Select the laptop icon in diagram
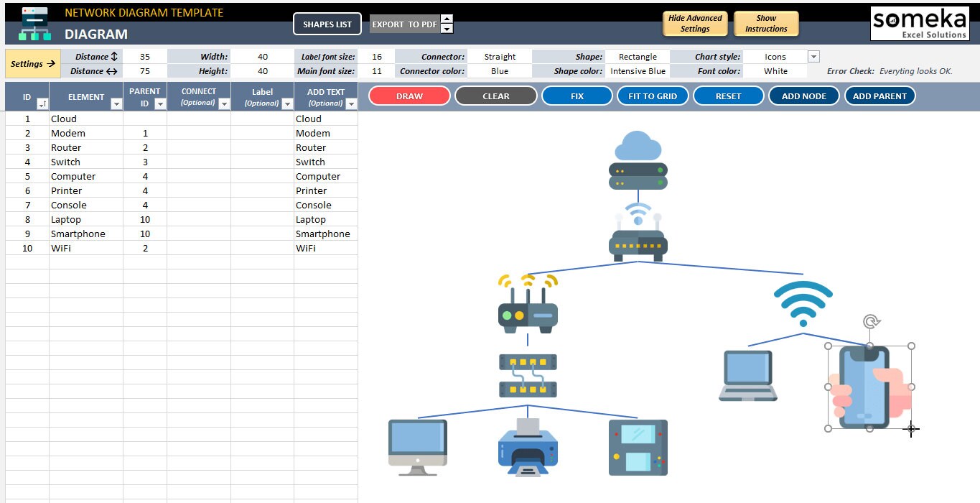This screenshot has width=980, height=503. pyautogui.click(x=748, y=375)
